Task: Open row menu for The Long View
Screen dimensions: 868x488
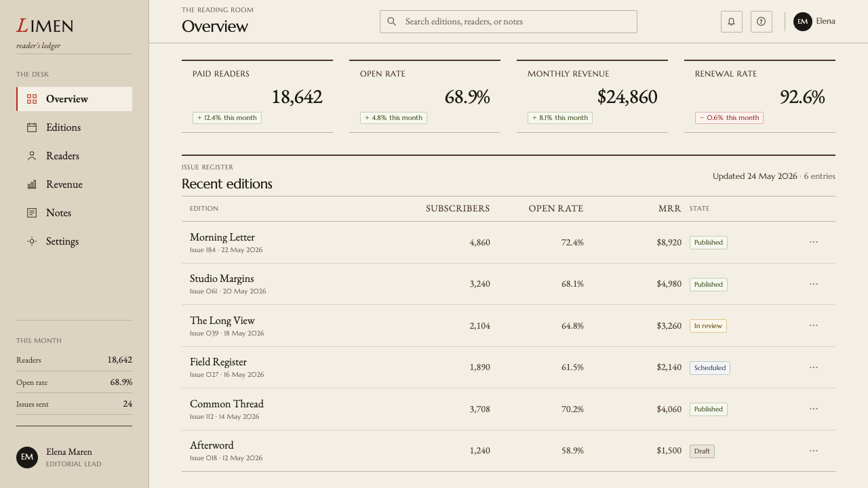Action: tap(814, 325)
